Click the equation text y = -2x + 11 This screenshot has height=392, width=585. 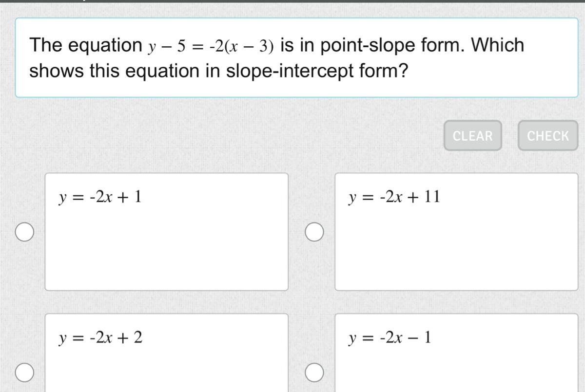pos(394,197)
